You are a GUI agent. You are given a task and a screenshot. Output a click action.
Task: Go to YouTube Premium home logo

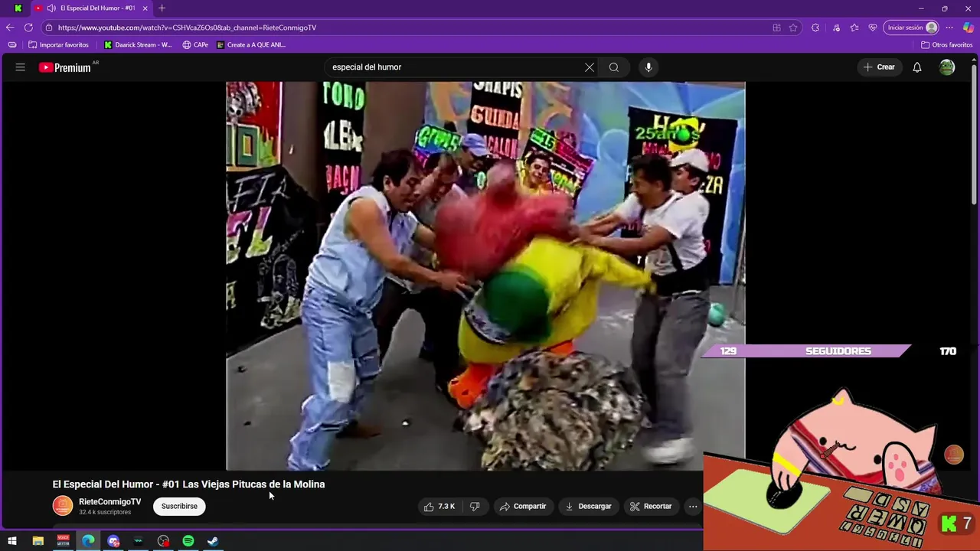tap(65, 67)
